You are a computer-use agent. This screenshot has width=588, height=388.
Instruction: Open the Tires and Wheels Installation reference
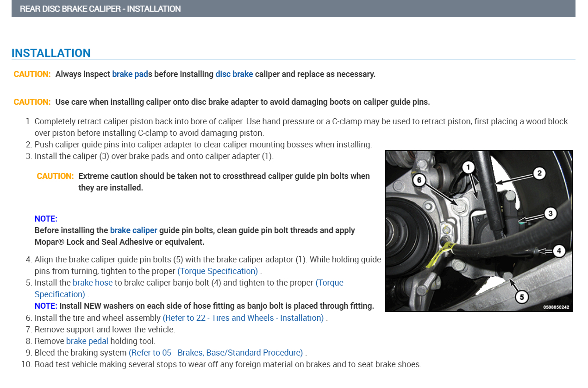(x=243, y=318)
